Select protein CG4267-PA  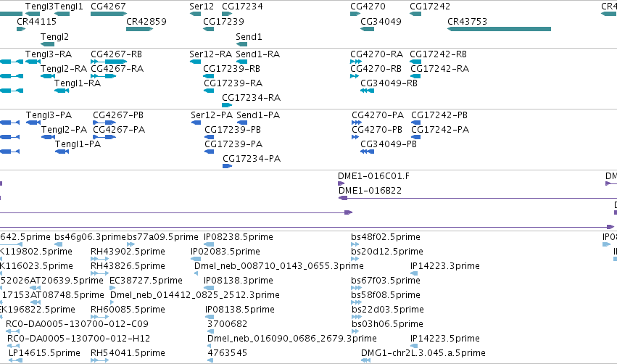coord(119,130)
